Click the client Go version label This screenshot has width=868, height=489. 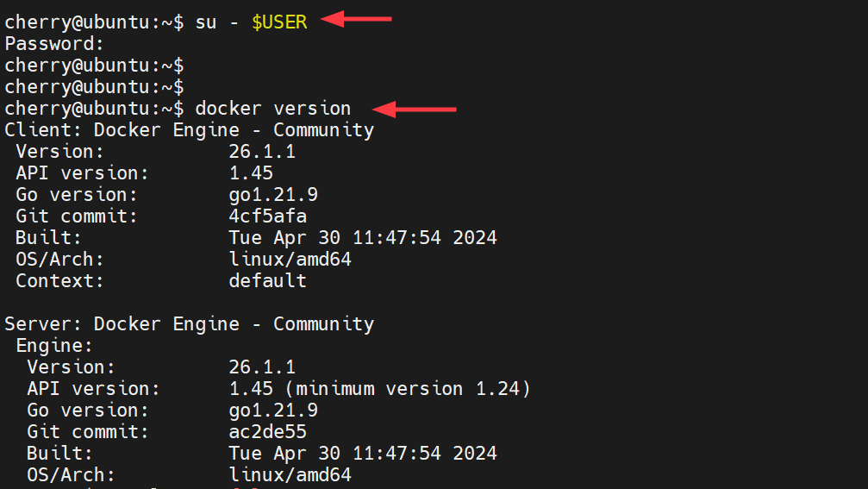click(x=76, y=195)
